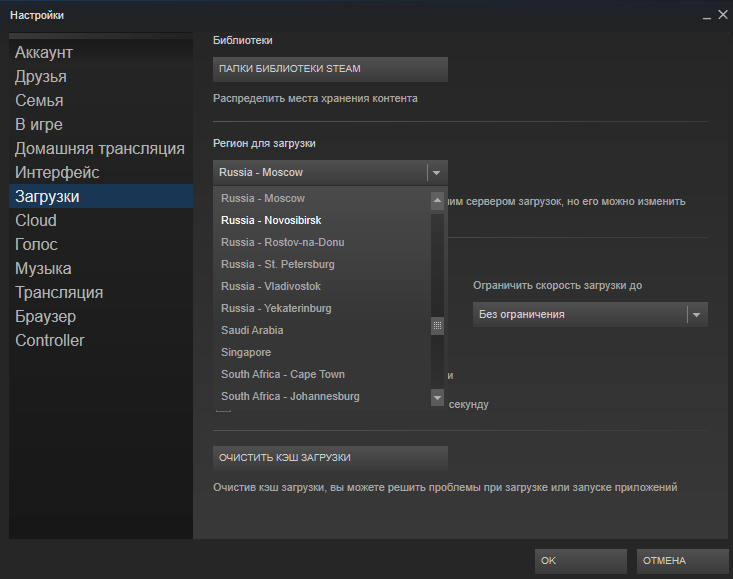The image size is (733, 579).
Task: Click ПАПКИ БИБЛИОТЕКИ STEAM button
Action: tap(330, 69)
